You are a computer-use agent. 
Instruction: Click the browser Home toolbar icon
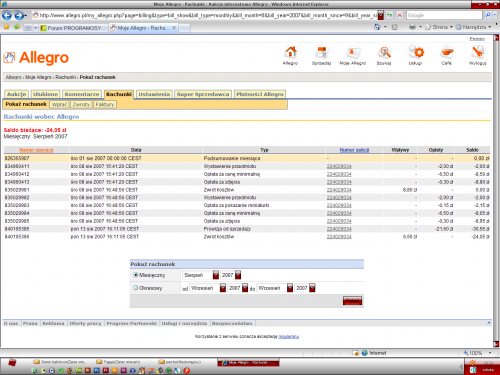click(x=377, y=27)
